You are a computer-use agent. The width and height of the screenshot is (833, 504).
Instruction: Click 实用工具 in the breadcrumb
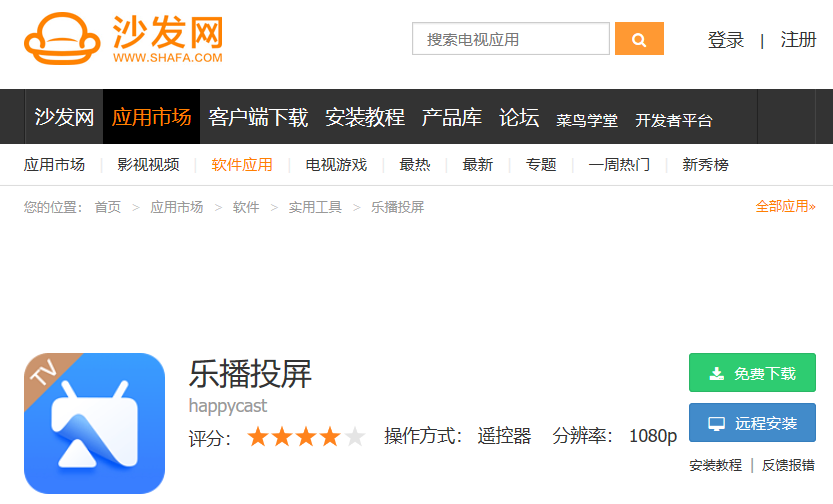click(315, 207)
